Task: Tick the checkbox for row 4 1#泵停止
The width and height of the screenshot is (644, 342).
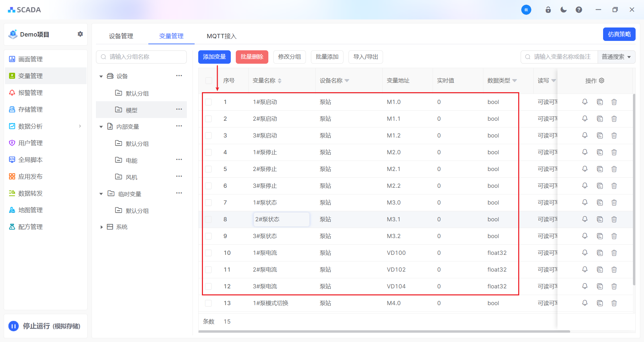Action: pos(209,152)
